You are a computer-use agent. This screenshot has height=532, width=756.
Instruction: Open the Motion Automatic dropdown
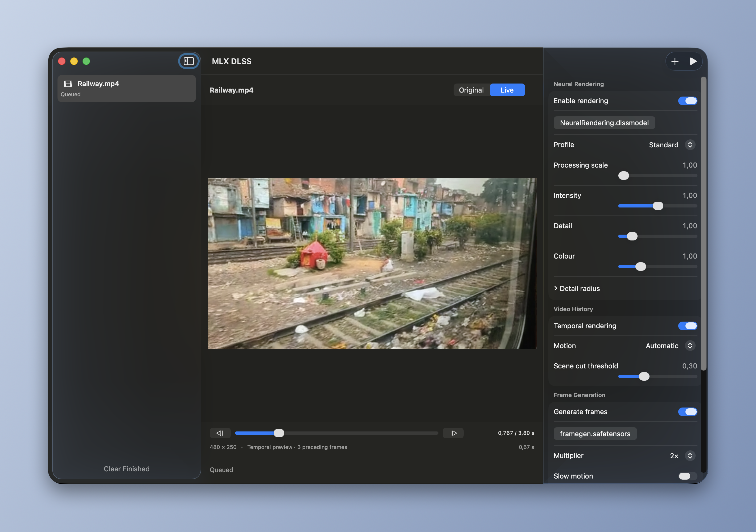(670, 346)
